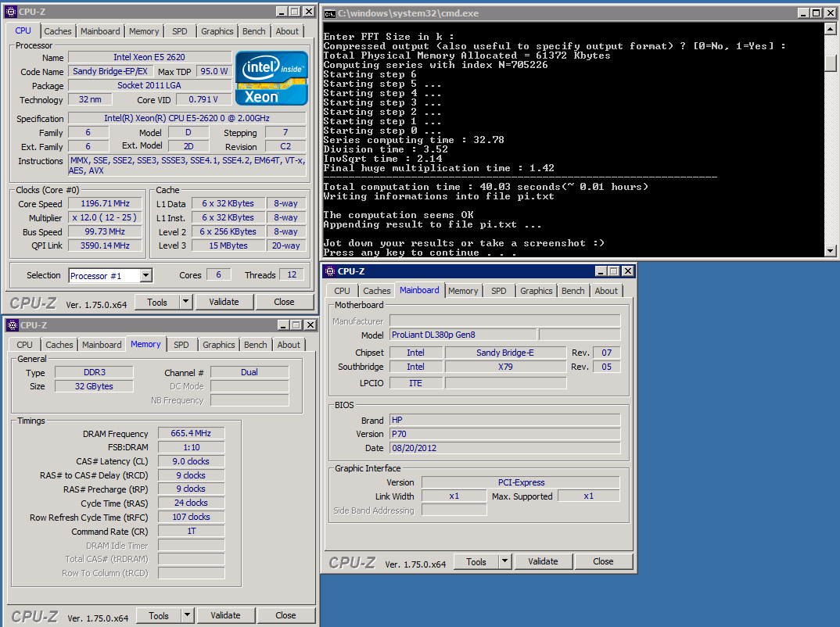Switch to Graphics tab in CPU window
Screen dimensions: 840x627
[x=217, y=31]
